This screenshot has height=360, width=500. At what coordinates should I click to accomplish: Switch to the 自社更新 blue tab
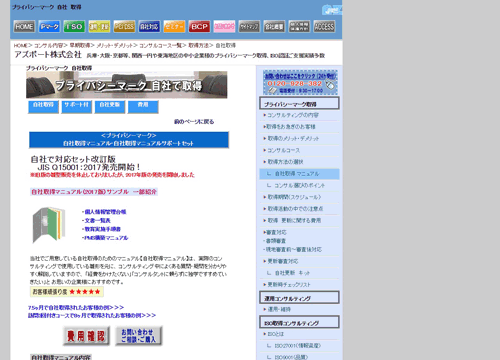(x=110, y=107)
